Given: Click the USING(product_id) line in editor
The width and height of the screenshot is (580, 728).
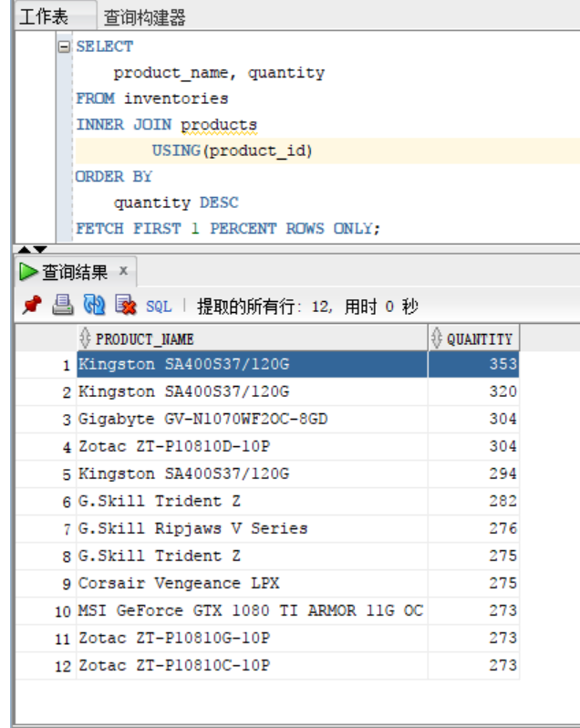Looking at the screenshot, I should [232, 151].
